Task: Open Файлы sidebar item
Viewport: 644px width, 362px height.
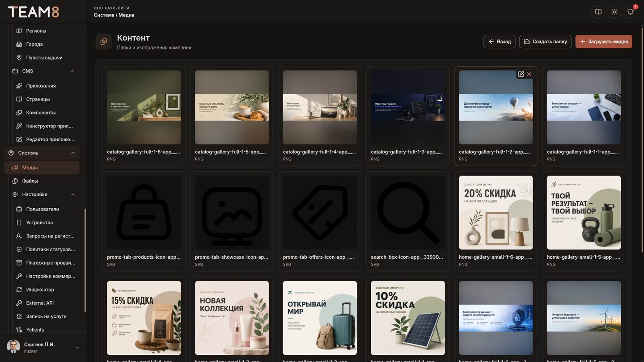Action: tap(42, 181)
